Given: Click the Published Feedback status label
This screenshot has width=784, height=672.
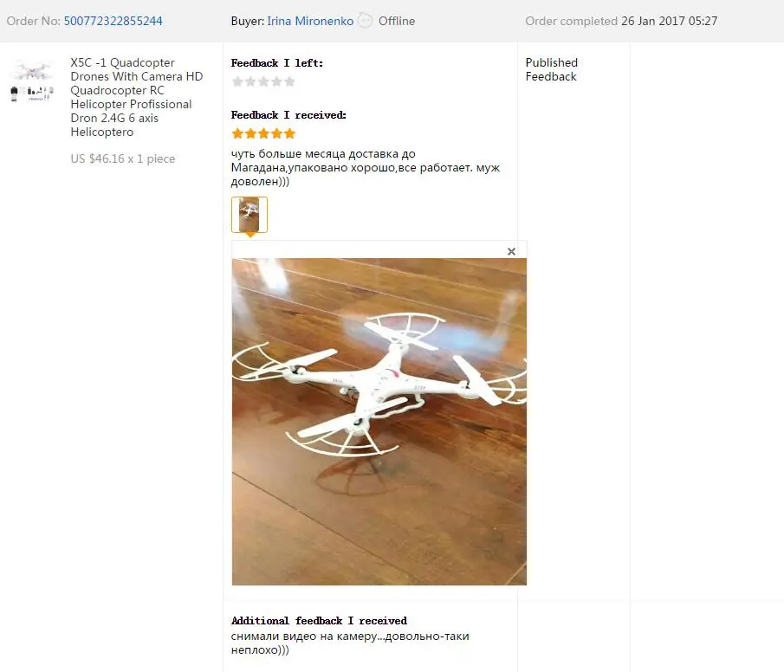Looking at the screenshot, I should click(552, 69).
